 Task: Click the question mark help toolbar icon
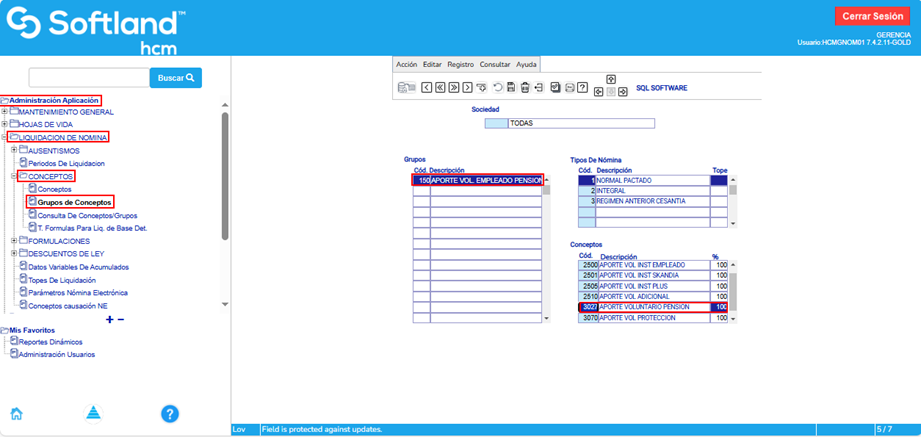582,88
